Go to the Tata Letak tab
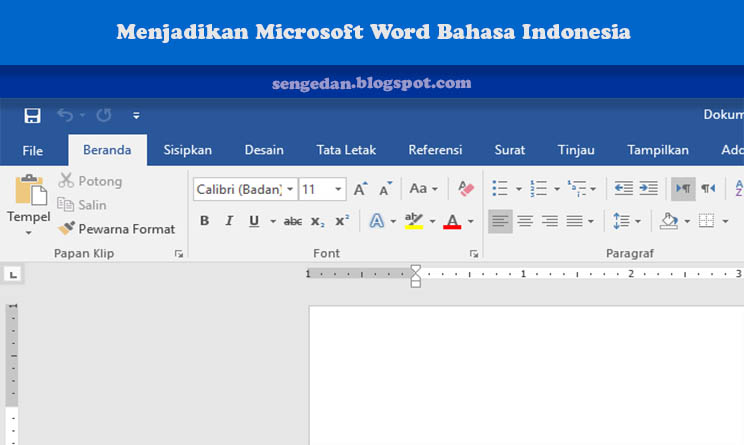Screen dimensions: 744x445 [346, 150]
